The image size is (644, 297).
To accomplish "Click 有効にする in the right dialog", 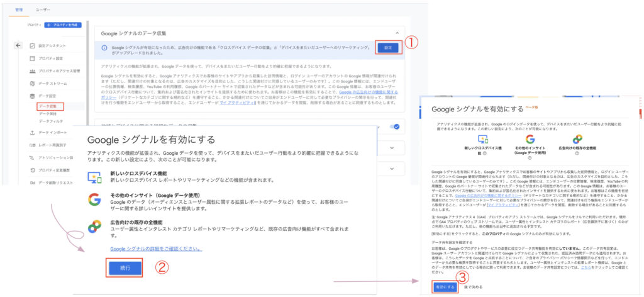I will coord(445,287).
